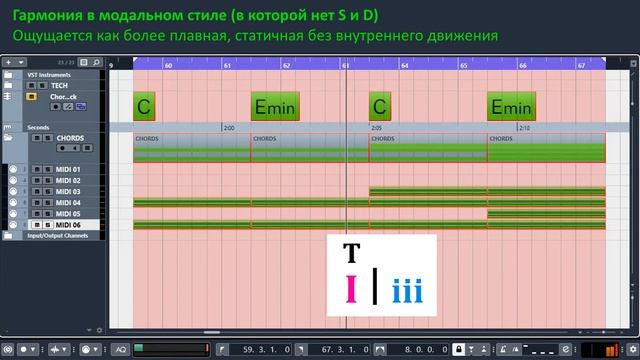Click the round icon after click pattern
640x360 pixels.
(565, 349)
